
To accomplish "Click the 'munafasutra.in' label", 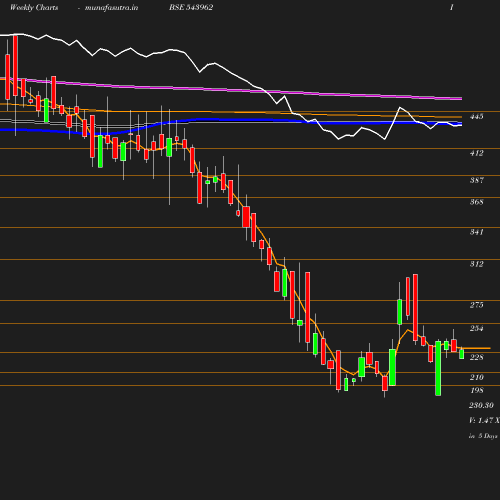I will click(111, 8).
